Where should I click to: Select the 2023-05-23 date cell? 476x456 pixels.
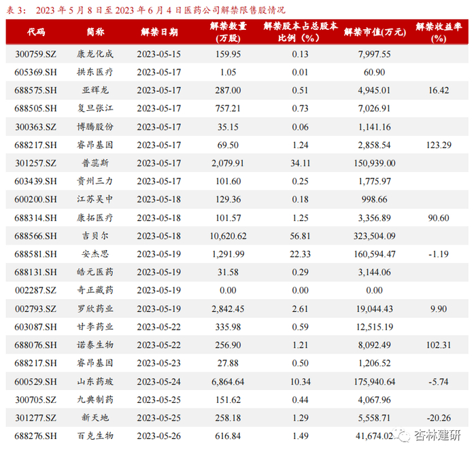tap(158, 363)
